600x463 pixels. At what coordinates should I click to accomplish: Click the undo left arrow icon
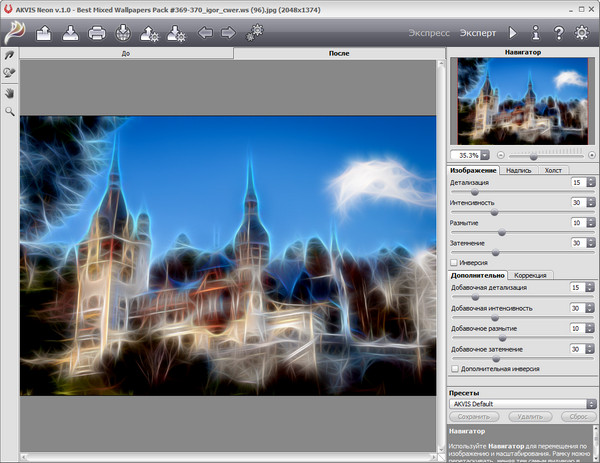tap(205, 33)
